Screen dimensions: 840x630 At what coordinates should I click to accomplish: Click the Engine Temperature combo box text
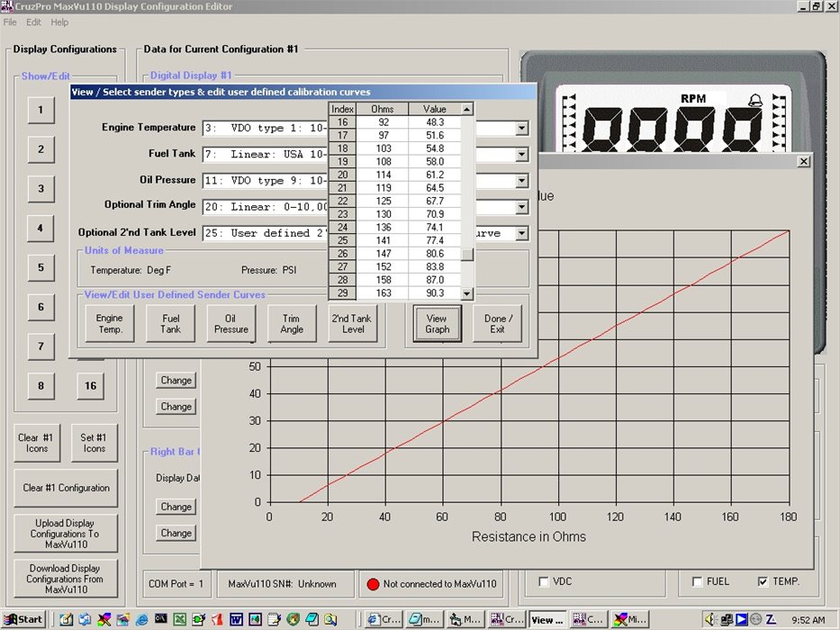(265, 128)
